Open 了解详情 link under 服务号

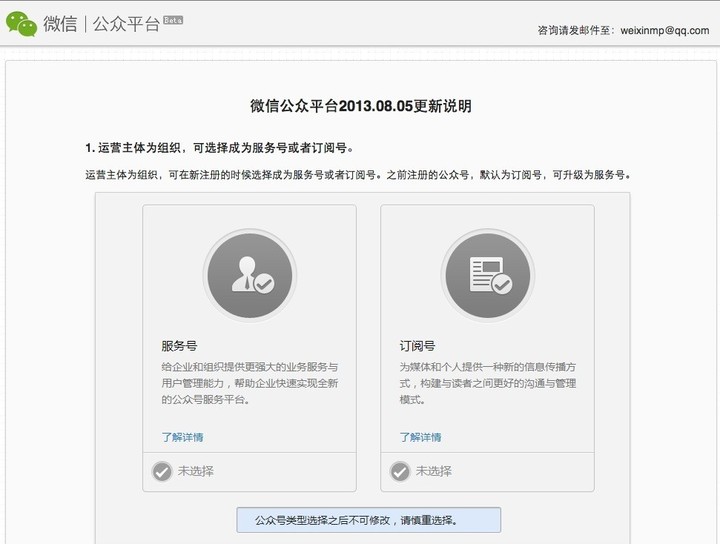coord(182,437)
